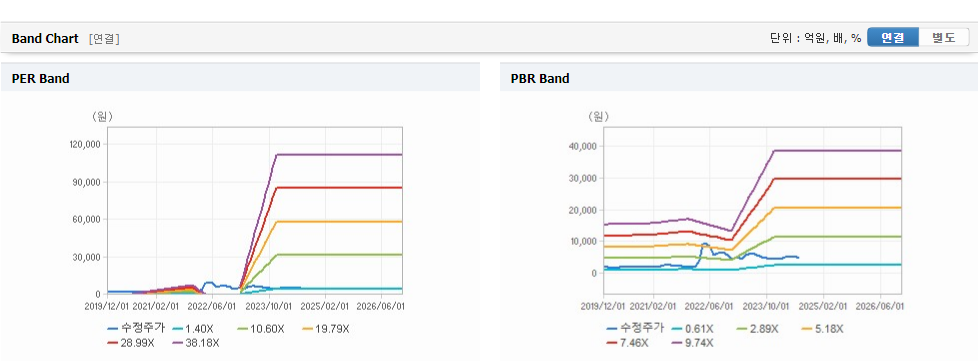Switch to the 별도 separate view

[944, 37]
